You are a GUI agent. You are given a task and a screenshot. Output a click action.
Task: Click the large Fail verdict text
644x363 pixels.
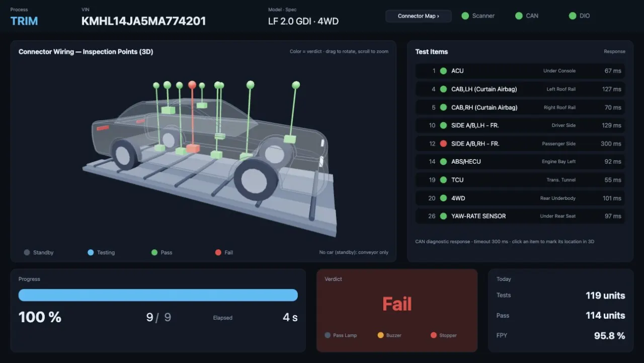pyautogui.click(x=397, y=304)
